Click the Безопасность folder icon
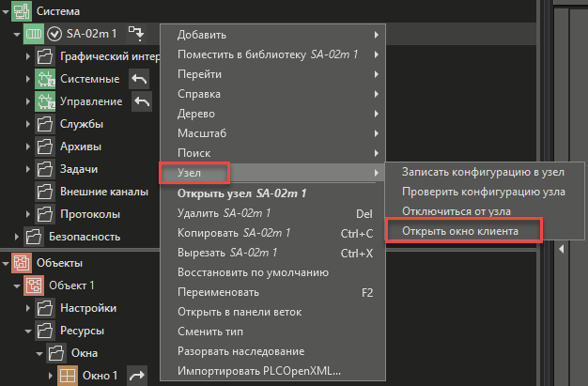Screen dimensions: 588x386 tap(34, 237)
